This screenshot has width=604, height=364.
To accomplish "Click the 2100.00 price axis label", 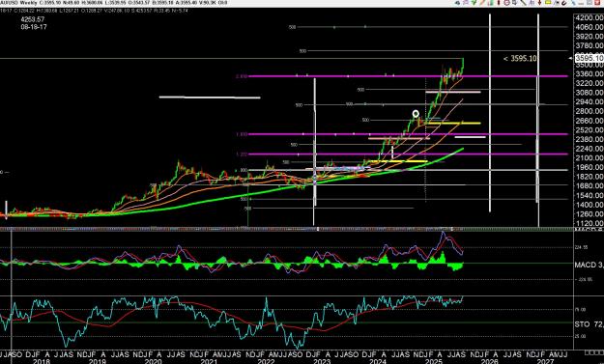I will tap(589, 157).
